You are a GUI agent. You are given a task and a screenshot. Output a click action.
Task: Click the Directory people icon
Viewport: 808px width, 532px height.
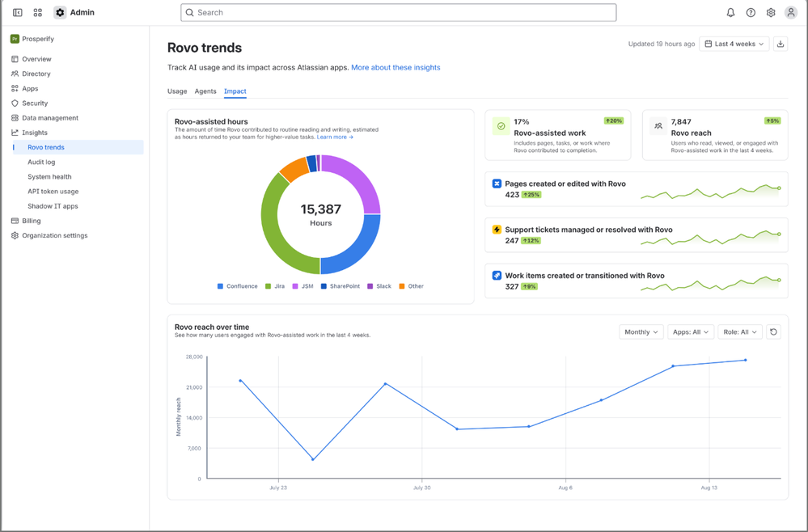(15, 74)
